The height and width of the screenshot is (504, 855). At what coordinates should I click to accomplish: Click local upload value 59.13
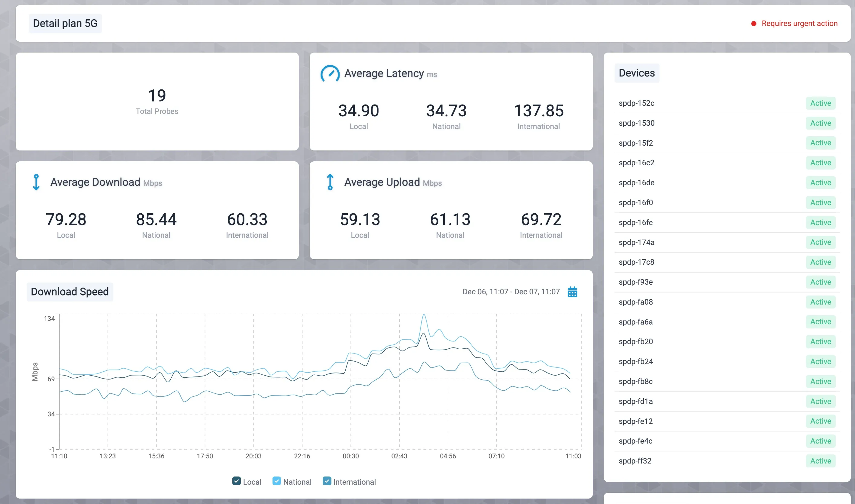(360, 219)
